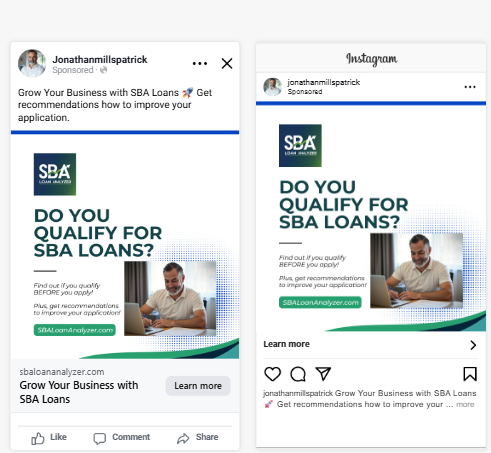Image resolution: width=491 pixels, height=453 pixels.
Task: Tap the Instagram comment bubble icon
Action: (298, 374)
